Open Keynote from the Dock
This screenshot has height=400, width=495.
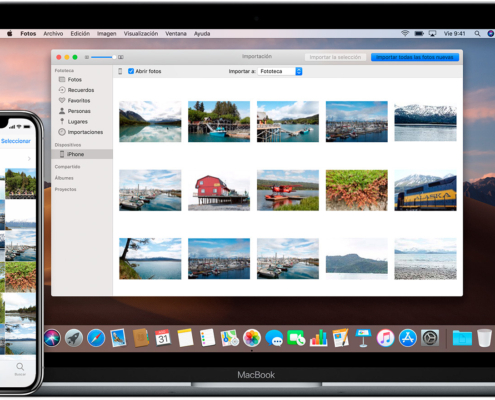pos(363,338)
